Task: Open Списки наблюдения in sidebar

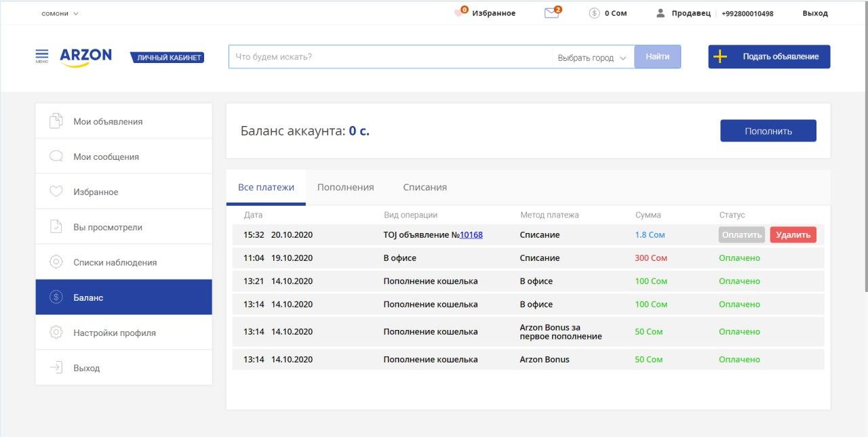Action: [x=115, y=262]
